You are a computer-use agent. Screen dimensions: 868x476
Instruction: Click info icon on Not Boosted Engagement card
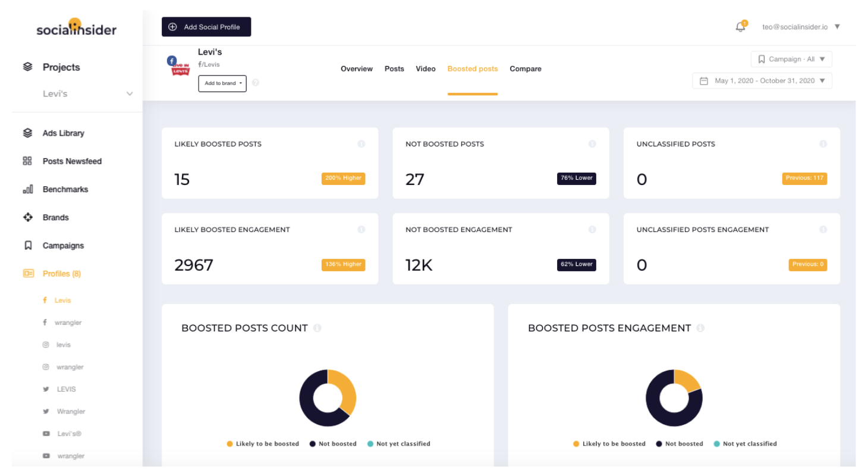coord(592,230)
